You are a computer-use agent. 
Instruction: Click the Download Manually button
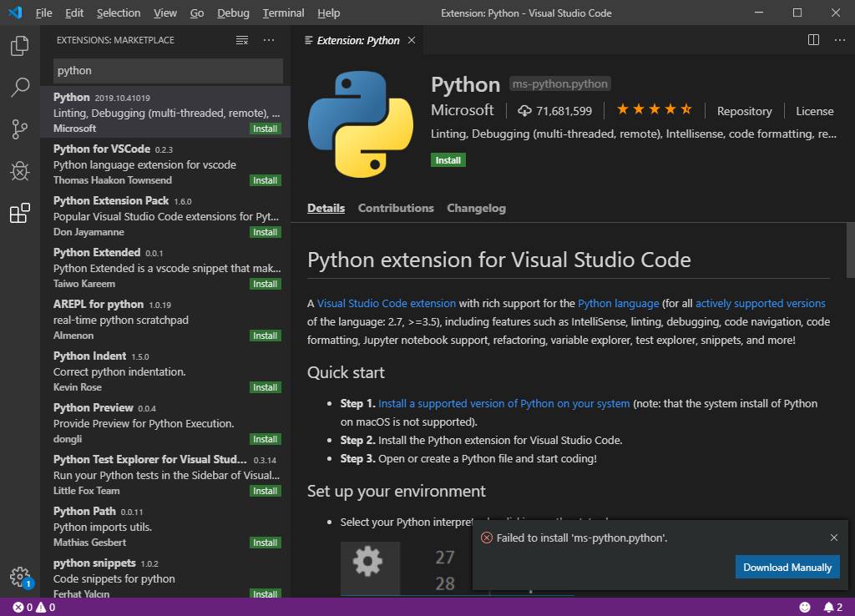point(787,567)
